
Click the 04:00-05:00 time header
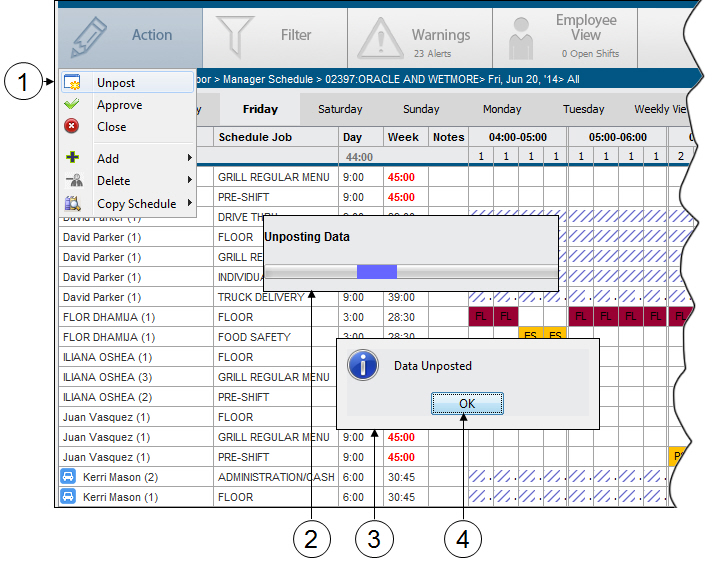(518, 137)
